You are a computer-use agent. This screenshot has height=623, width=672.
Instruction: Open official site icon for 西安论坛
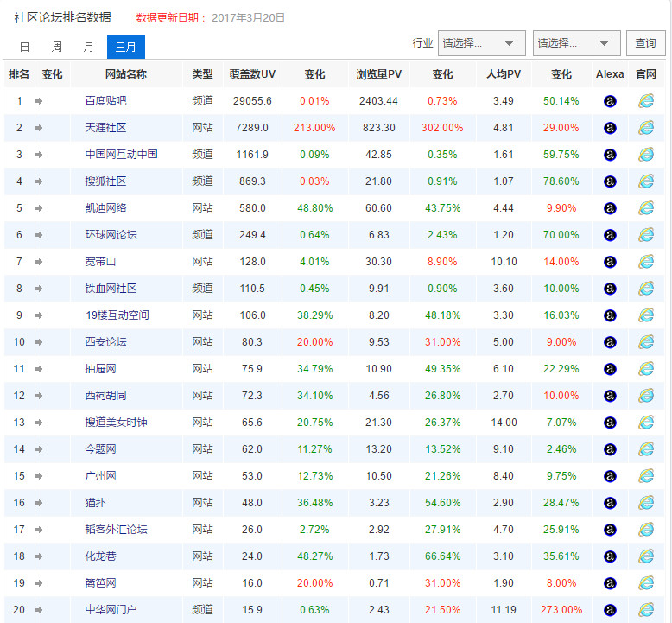coord(646,342)
